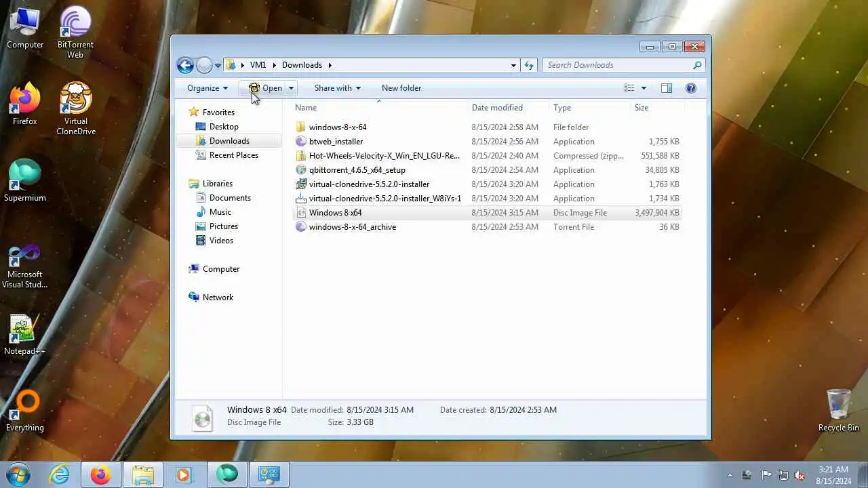
Task: Open Virtual CloneDrive desktop shortcut
Action: coord(76,109)
